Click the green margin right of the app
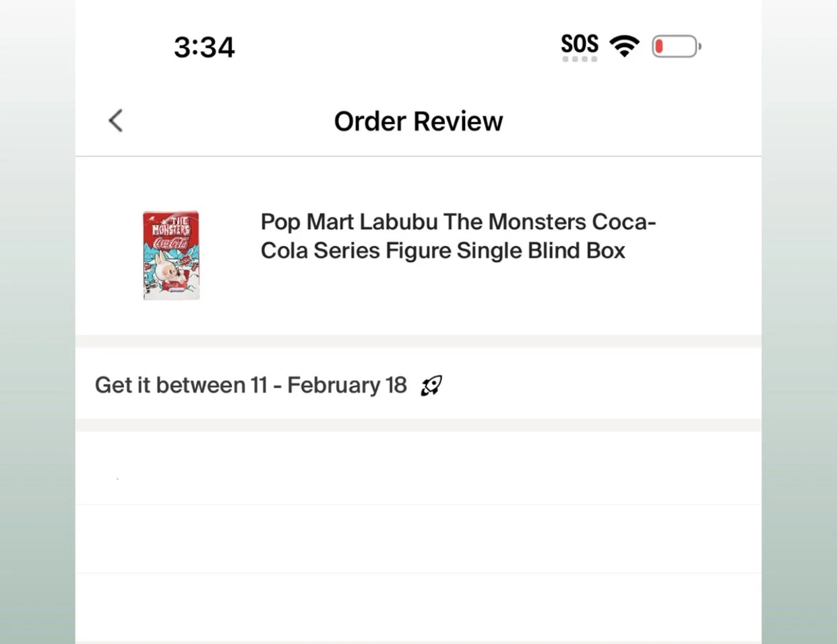Viewport: 837px width, 644px height. pos(799,337)
